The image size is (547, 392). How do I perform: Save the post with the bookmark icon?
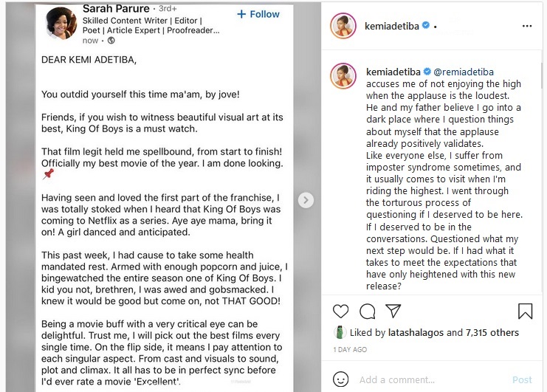point(526,311)
